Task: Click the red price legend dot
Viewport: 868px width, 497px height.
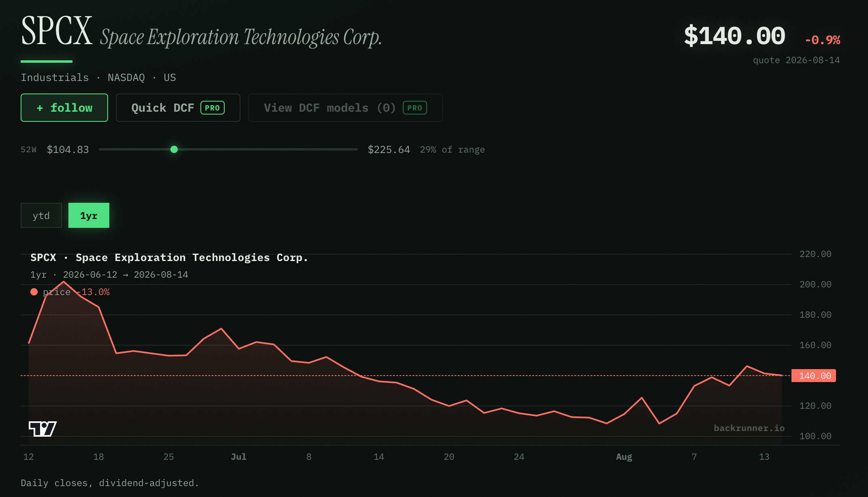Action: 34,292
